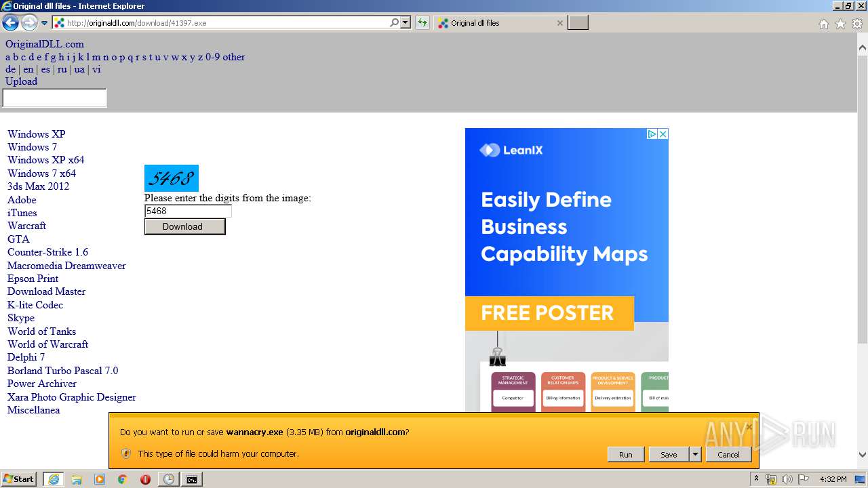Image resolution: width=868 pixels, height=488 pixels.
Task: Click Save in the download prompt
Action: click(x=669, y=455)
